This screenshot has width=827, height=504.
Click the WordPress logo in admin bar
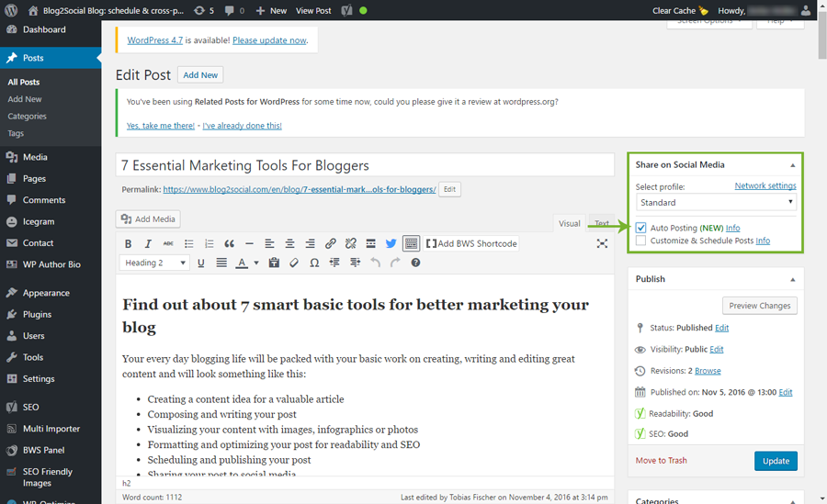click(x=11, y=10)
